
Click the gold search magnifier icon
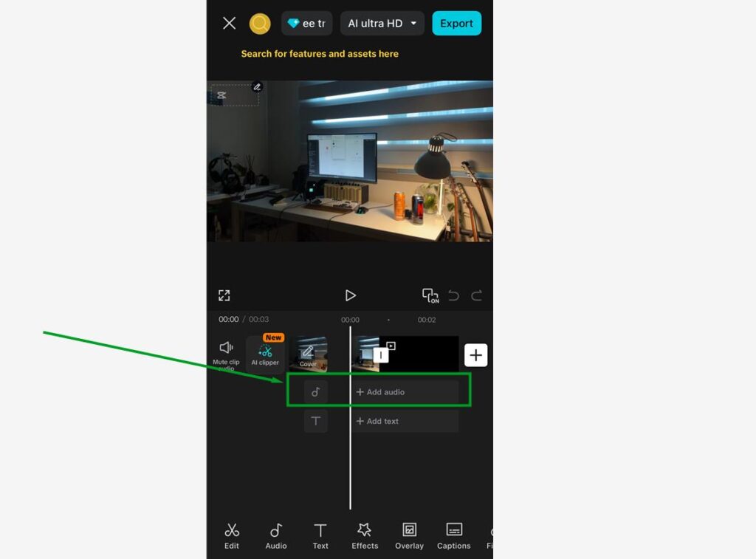tap(260, 24)
